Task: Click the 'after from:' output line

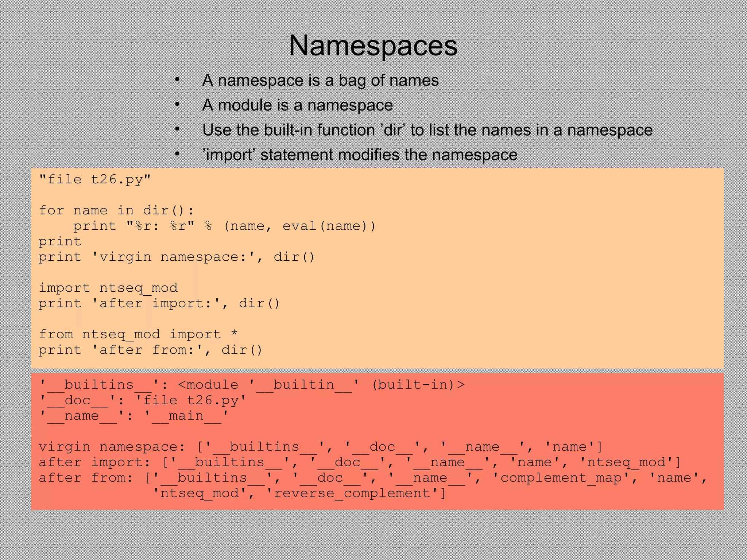Action: click(373, 478)
